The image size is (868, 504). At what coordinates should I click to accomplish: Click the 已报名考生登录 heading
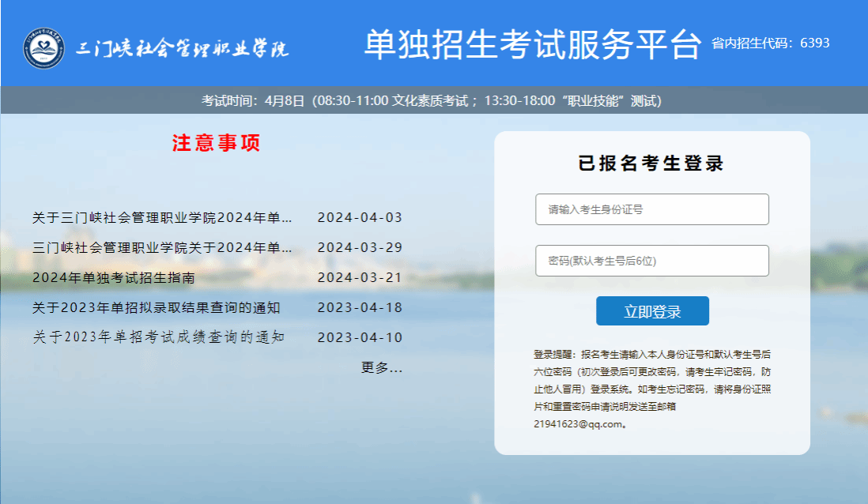tap(651, 164)
